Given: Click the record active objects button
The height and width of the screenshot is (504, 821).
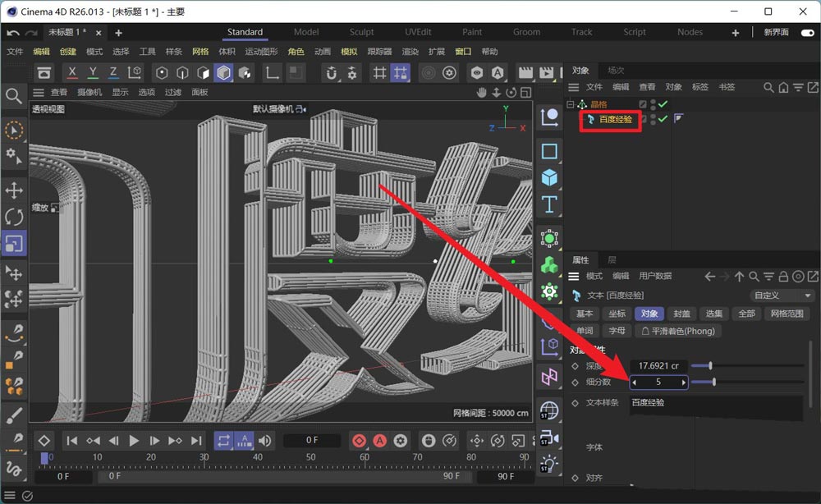Looking at the screenshot, I should click(360, 441).
